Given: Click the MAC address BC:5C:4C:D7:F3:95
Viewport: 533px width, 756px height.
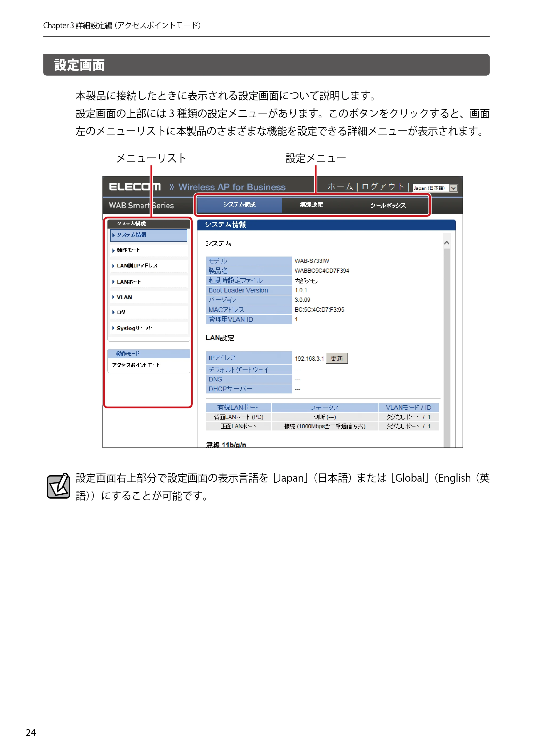Looking at the screenshot, I should [x=319, y=310].
